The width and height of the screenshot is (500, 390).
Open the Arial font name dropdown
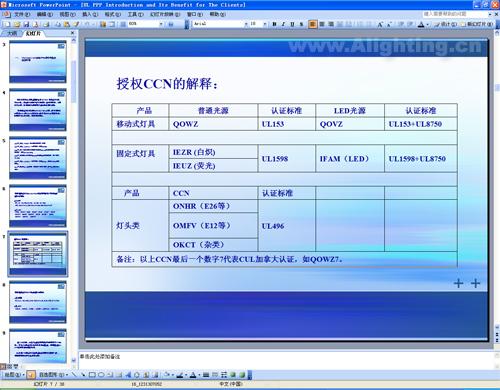246,24
